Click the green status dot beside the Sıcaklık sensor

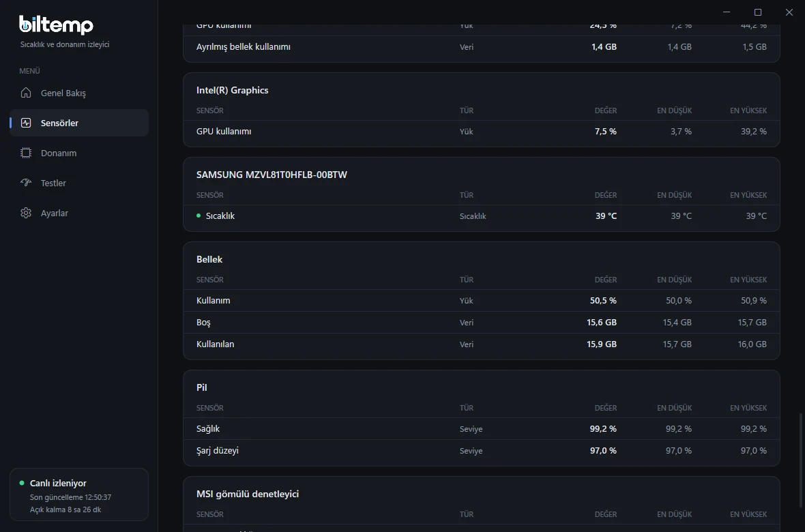[199, 216]
